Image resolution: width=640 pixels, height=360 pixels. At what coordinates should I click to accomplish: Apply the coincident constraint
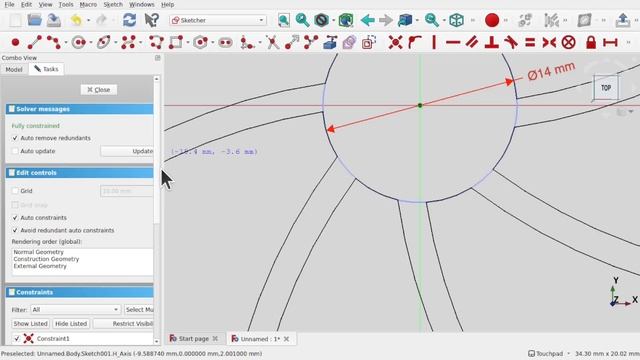[x=395, y=42]
